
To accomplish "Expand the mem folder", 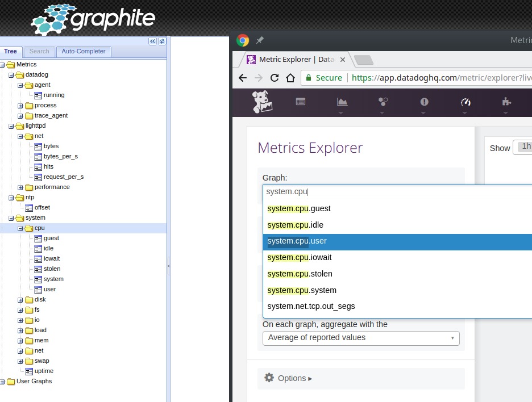I will coord(20,341).
